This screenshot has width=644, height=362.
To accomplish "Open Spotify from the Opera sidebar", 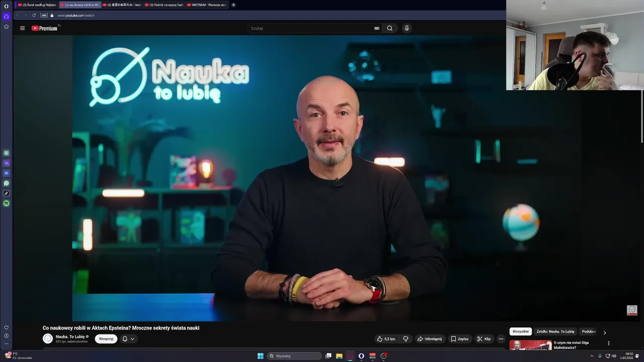I will pos(6,203).
